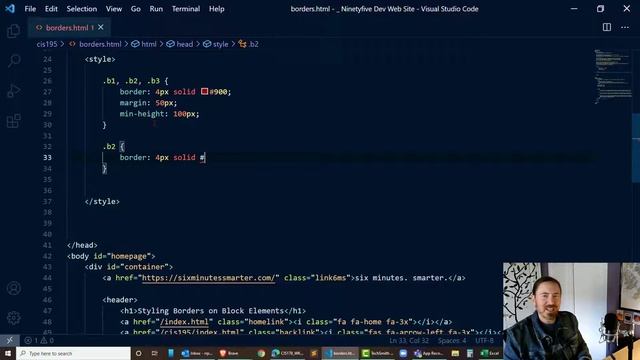The image size is (640, 360).
Task: Follow the sixminutessmarter.com link in code
Action: (x=209, y=278)
